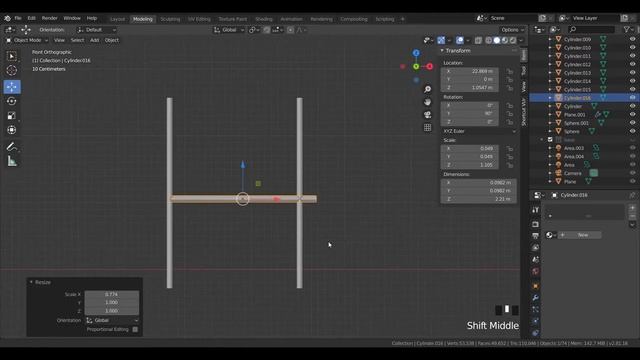Hide Cylinder.009 with its eye icon
Screen dimensions: 640x360
point(632,39)
